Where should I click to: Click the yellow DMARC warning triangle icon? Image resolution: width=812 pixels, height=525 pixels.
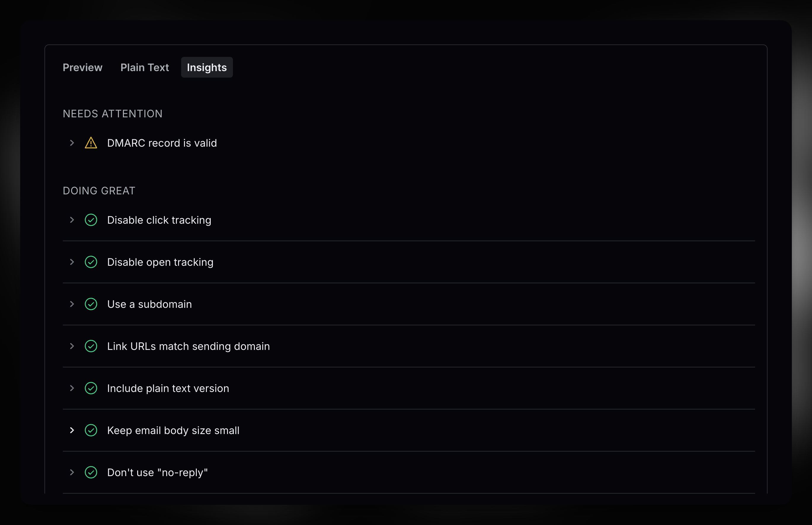click(91, 143)
